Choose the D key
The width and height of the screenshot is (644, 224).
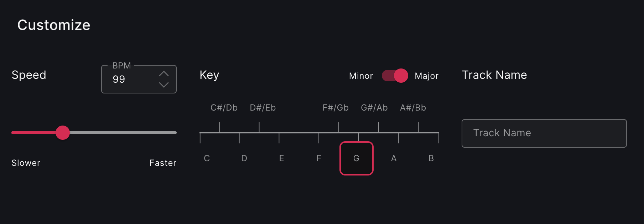tap(244, 158)
